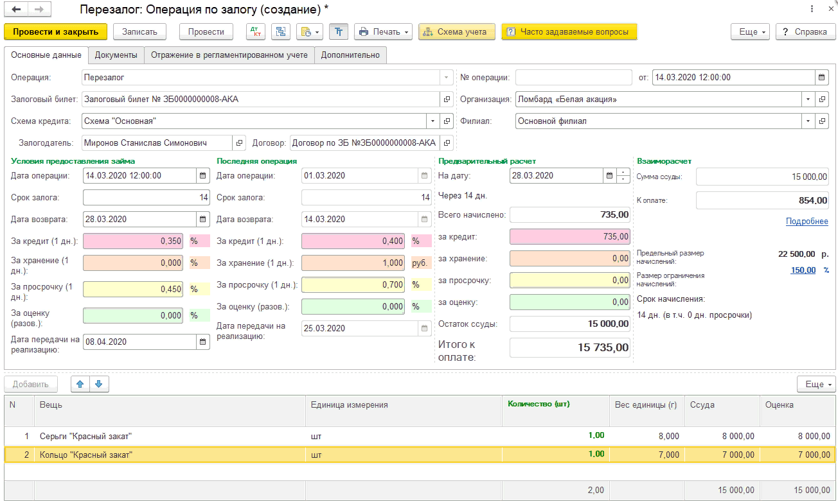The width and height of the screenshot is (838, 504).
Task: Switch to the Дополнительно tab
Action: pos(350,55)
